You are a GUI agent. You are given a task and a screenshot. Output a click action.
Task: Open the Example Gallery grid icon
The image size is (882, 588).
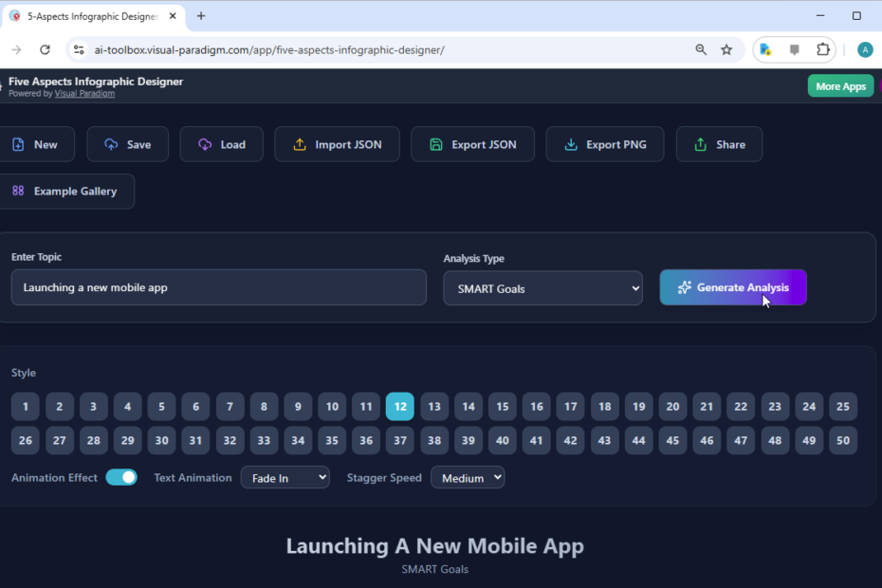point(18,192)
